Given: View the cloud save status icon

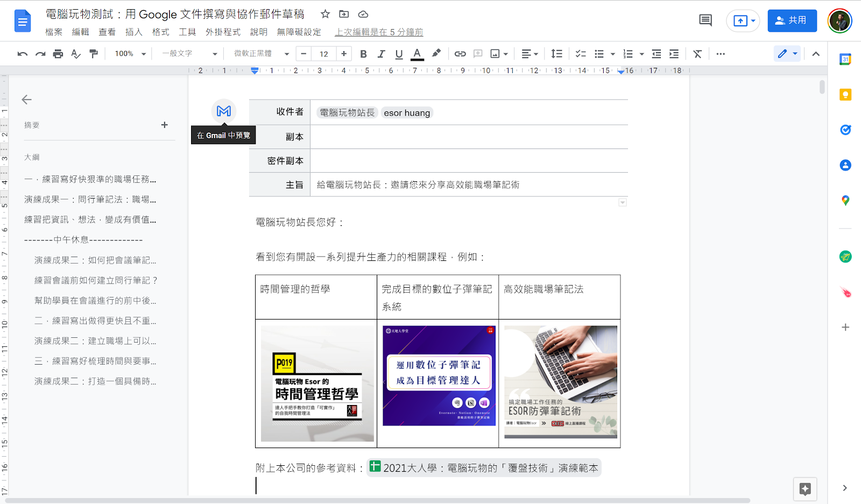Looking at the screenshot, I should tap(363, 14).
